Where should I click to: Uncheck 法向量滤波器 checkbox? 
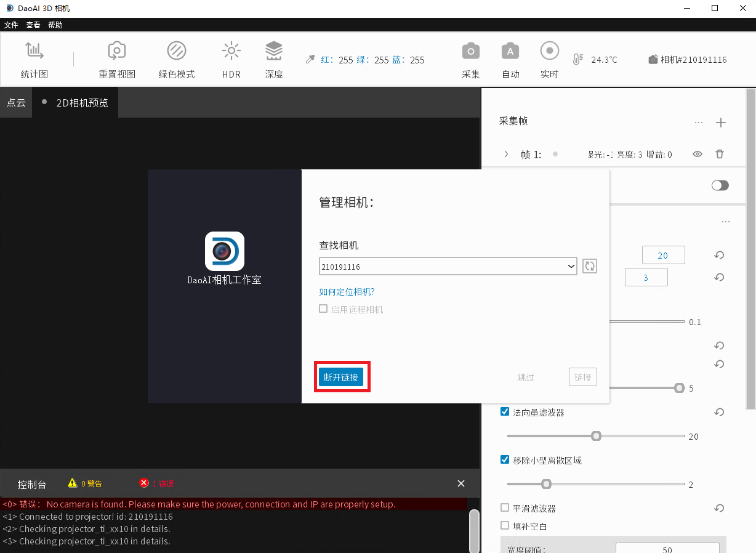point(505,412)
